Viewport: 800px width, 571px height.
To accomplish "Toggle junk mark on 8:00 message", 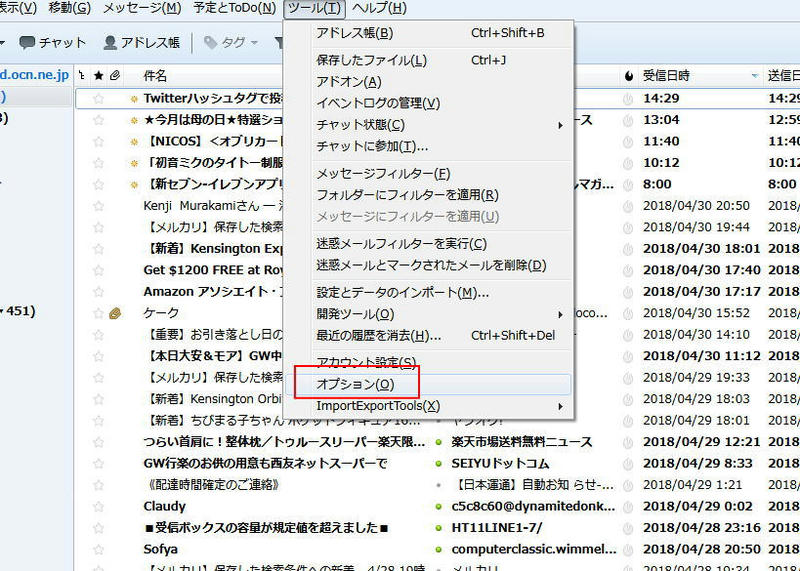I will point(628,184).
